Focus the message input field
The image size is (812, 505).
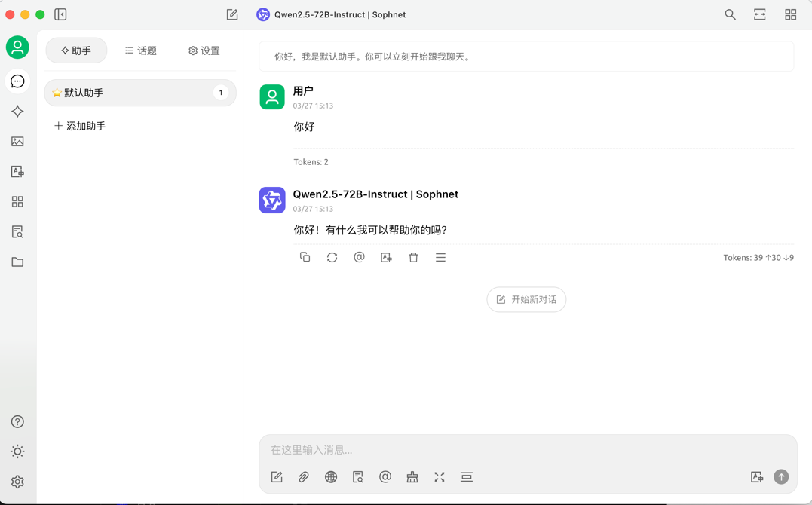click(x=528, y=449)
